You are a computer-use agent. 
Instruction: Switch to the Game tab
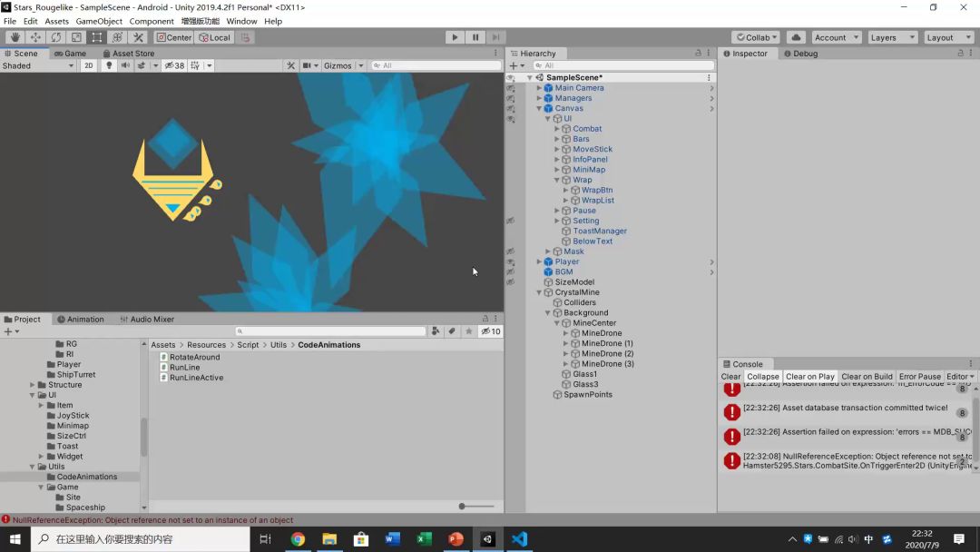(x=70, y=54)
